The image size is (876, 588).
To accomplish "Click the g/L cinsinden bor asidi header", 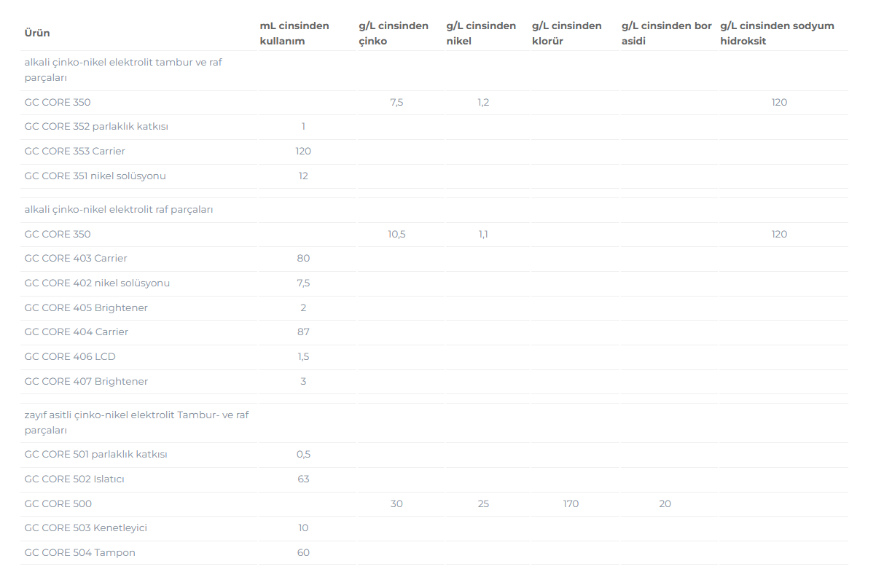I will (x=667, y=33).
